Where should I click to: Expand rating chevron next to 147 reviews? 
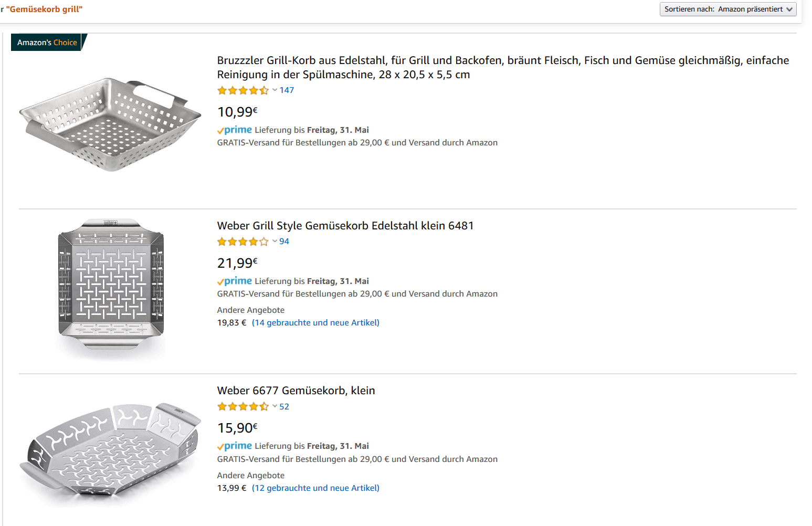click(x=275, y=90)
